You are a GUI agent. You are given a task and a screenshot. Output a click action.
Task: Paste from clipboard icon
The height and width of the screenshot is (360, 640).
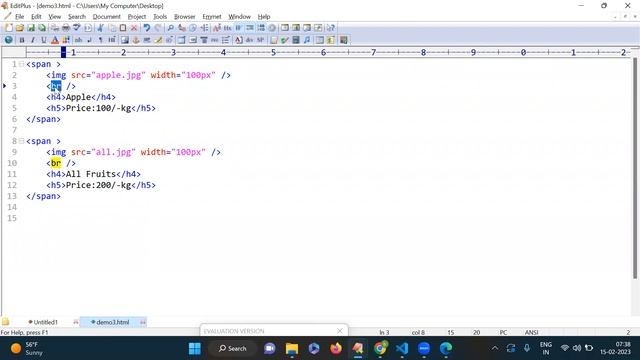123,28
